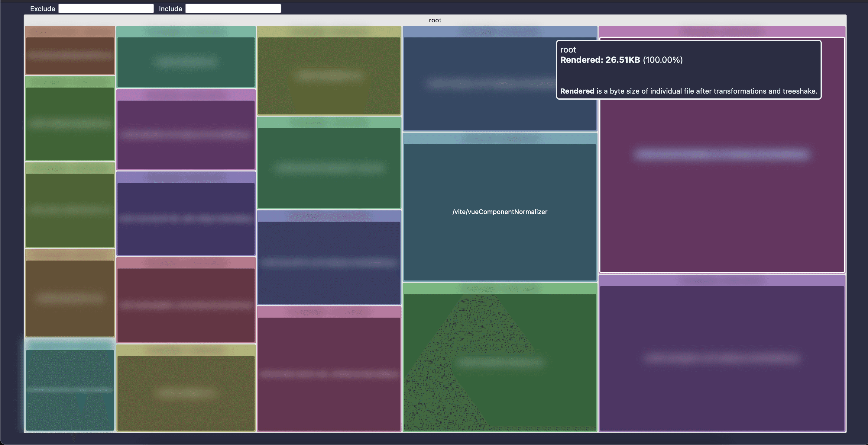
Task: Click the root Rendered size tooltip
Action: [x=688, y=70]
